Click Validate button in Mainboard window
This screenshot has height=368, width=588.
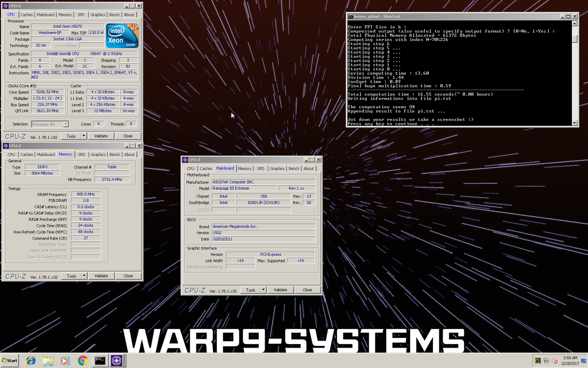(x=280, y=290)
